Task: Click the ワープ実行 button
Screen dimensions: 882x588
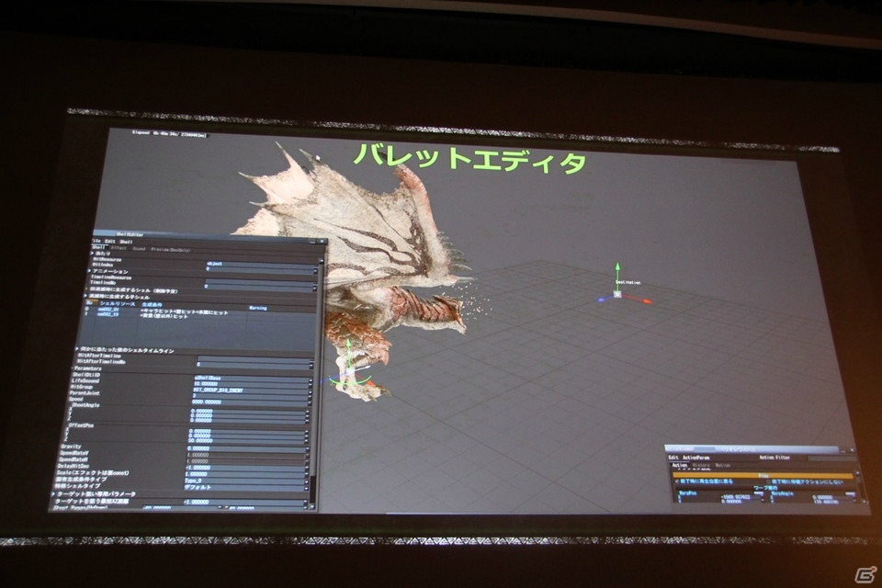Action: tap(765, 488)
